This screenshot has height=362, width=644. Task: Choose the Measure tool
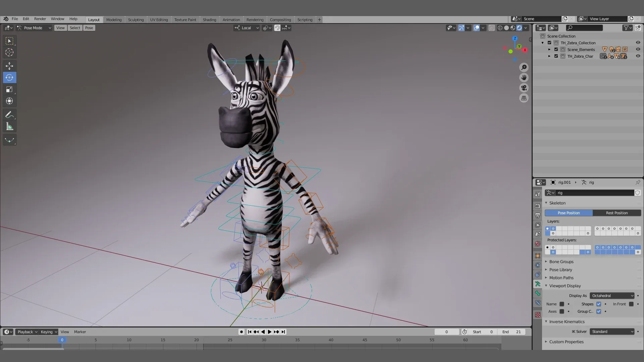9,127
